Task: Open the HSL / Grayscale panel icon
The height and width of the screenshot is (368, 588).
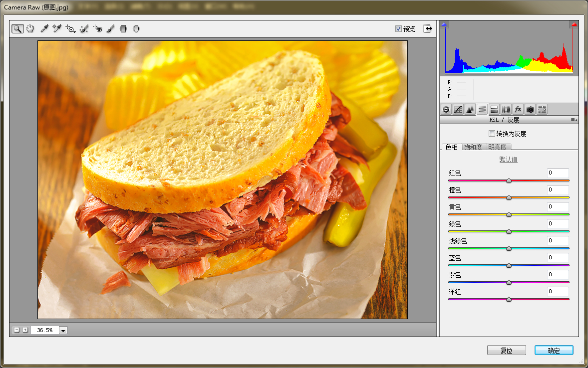Action: coord(482,109)
